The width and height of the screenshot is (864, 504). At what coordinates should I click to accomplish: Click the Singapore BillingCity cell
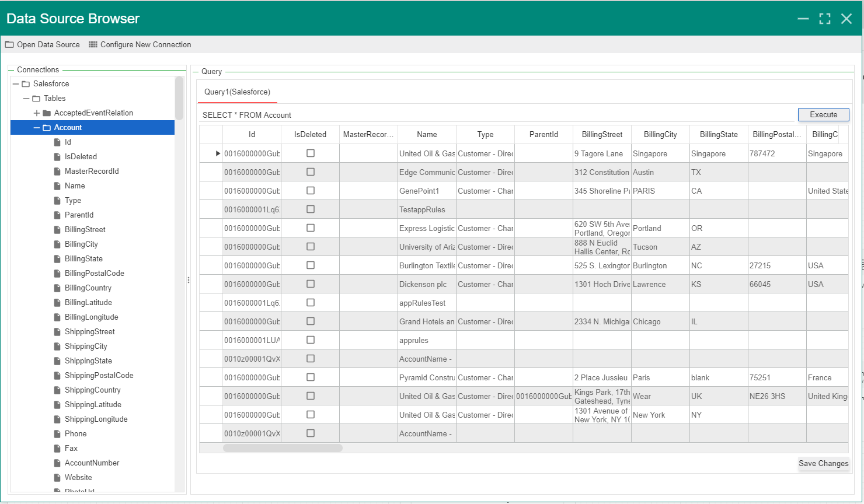pos(660,153)
